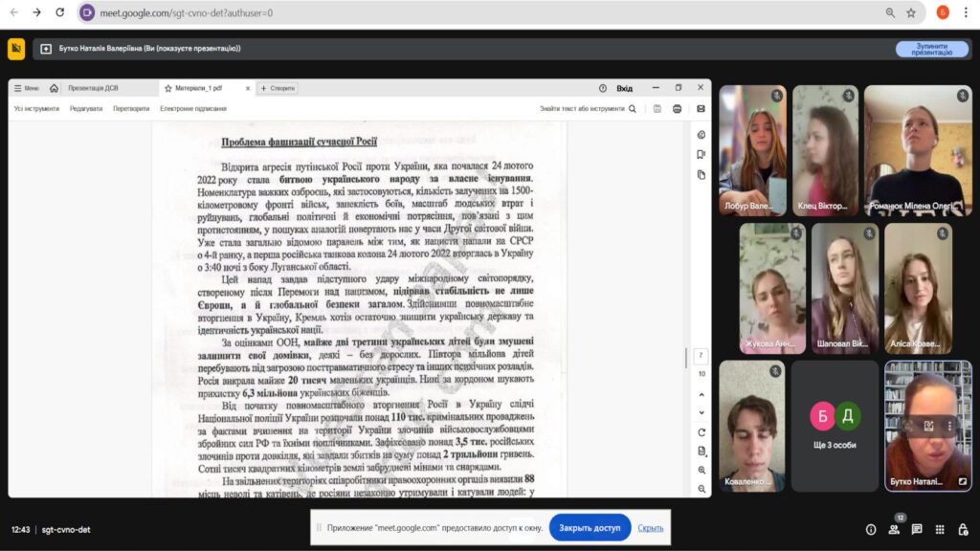Image resolution: width=980 pixels, height=551 pixels.
Task: Rotate the PDF page with rotate icon
Action: [x=702, y=432]
